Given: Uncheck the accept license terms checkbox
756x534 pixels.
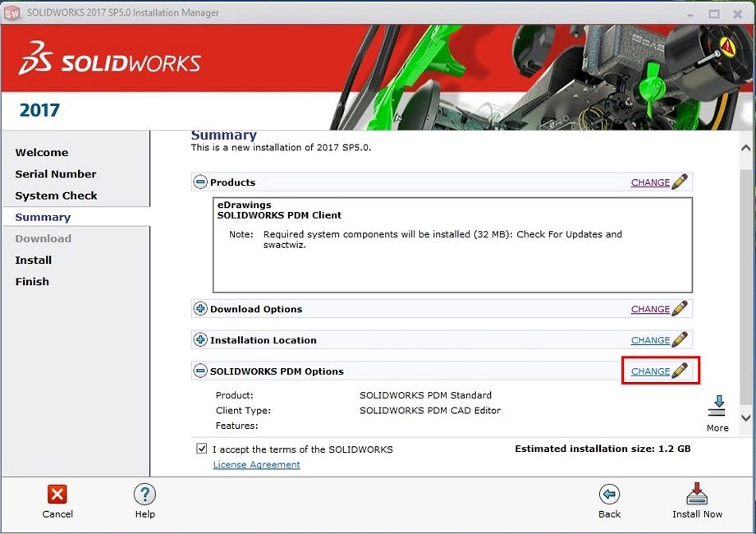Looking at the screenshot, I should click(x=202, y=449).
